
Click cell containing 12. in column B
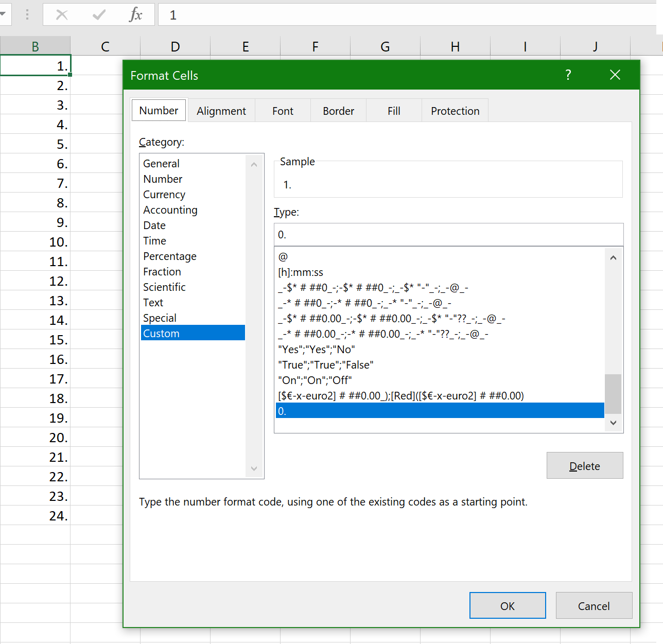[35, 281]
